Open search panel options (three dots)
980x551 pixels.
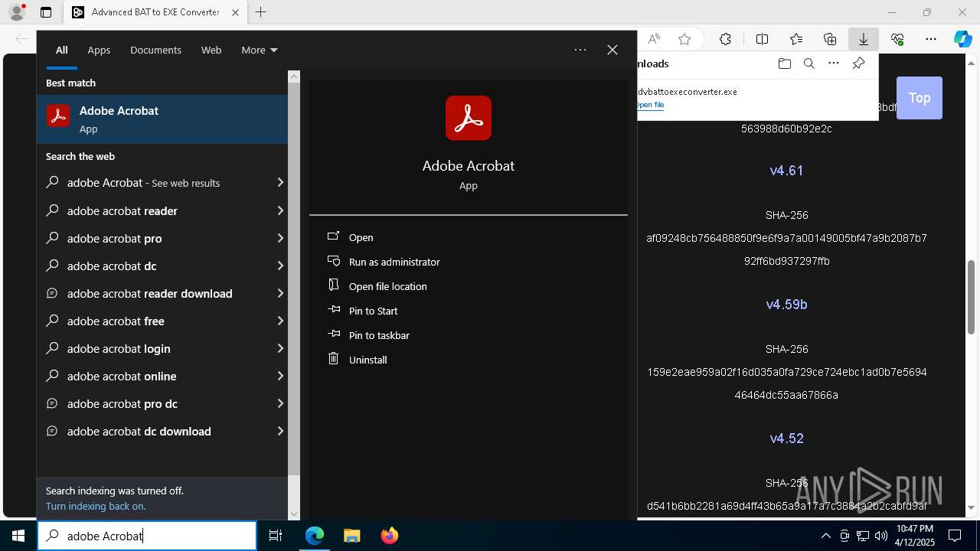click(x=580, y=50)
